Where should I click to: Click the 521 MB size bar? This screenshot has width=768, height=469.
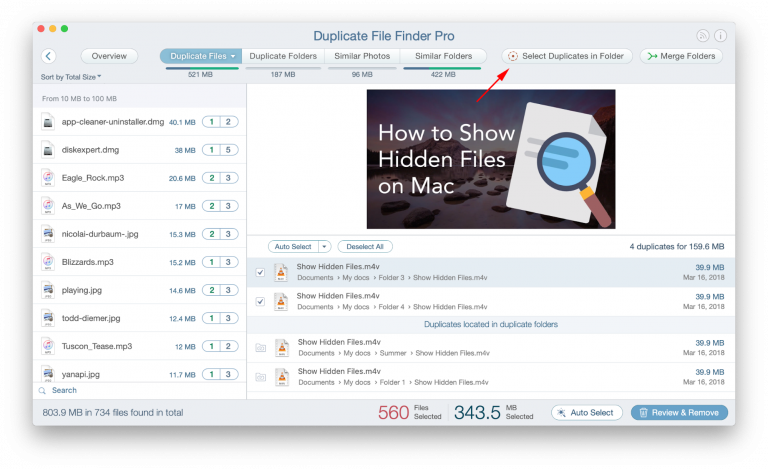(202, 69)
